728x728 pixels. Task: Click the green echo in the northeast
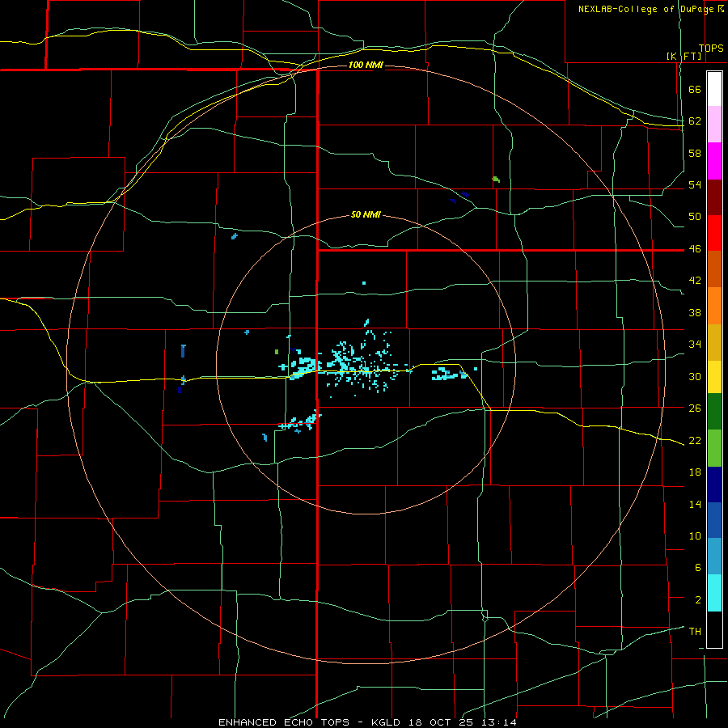[x=496, y=180]
